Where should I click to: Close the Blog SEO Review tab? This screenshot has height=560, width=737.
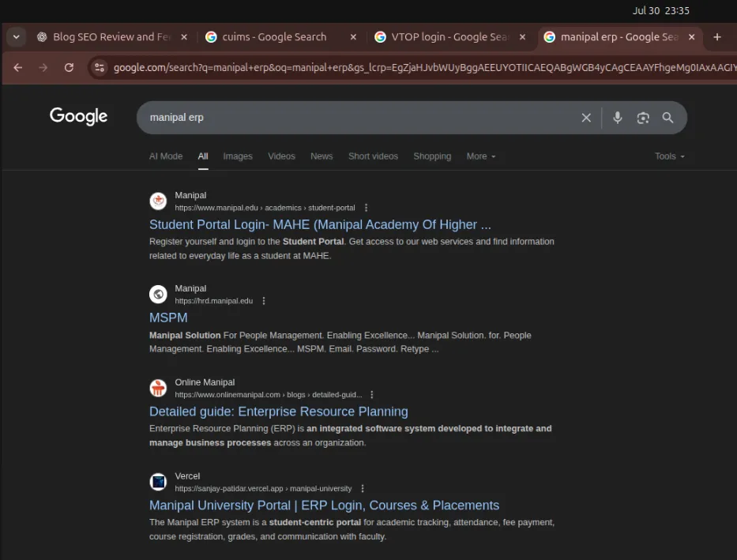pos(184,36)
